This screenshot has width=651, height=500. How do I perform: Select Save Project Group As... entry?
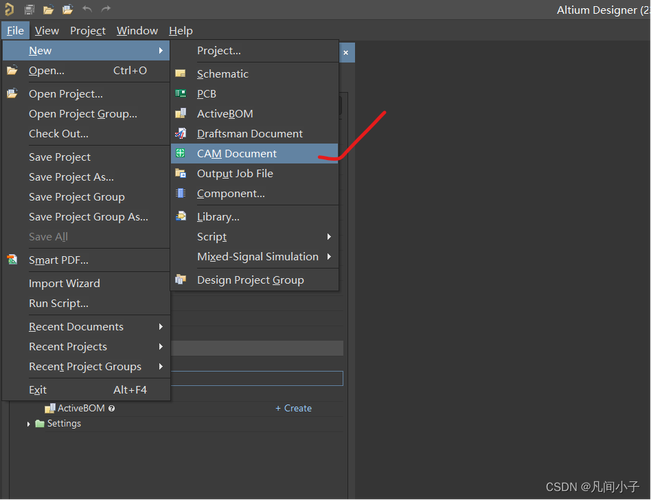pos(86,216)
